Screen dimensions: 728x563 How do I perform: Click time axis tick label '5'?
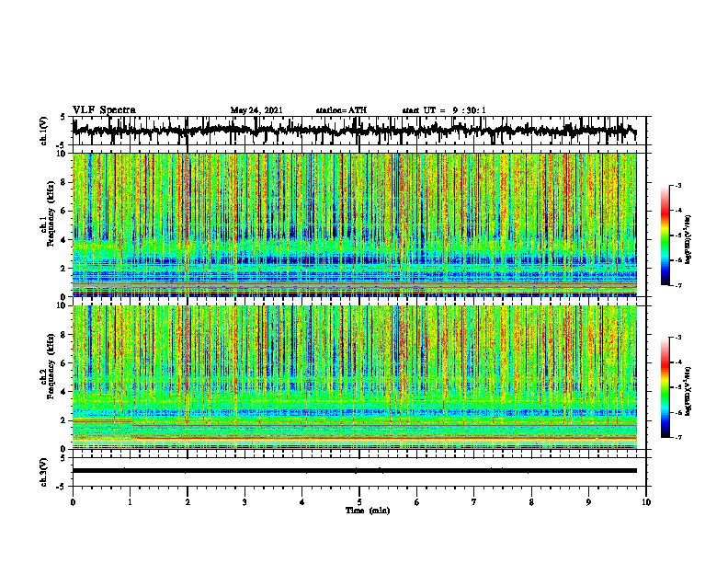click(359, 502)
